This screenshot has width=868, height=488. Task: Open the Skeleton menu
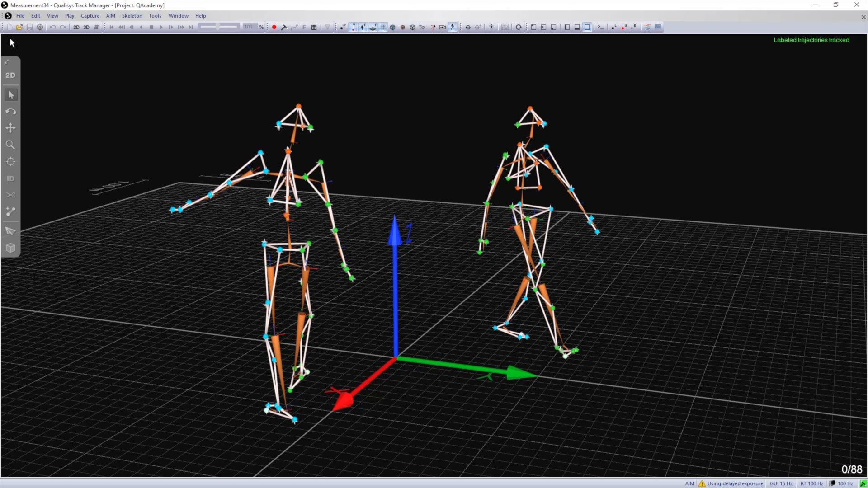coord(132,16)
